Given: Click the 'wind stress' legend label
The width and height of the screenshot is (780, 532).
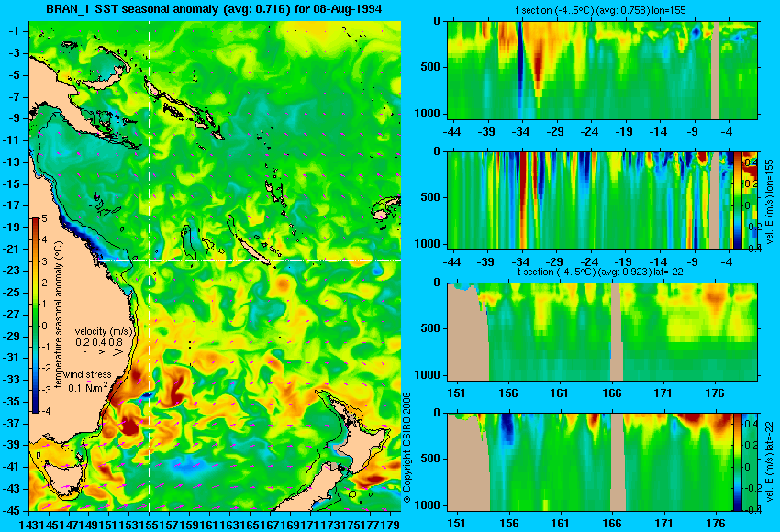Looking at the screenshot, I should click(87, 375).
